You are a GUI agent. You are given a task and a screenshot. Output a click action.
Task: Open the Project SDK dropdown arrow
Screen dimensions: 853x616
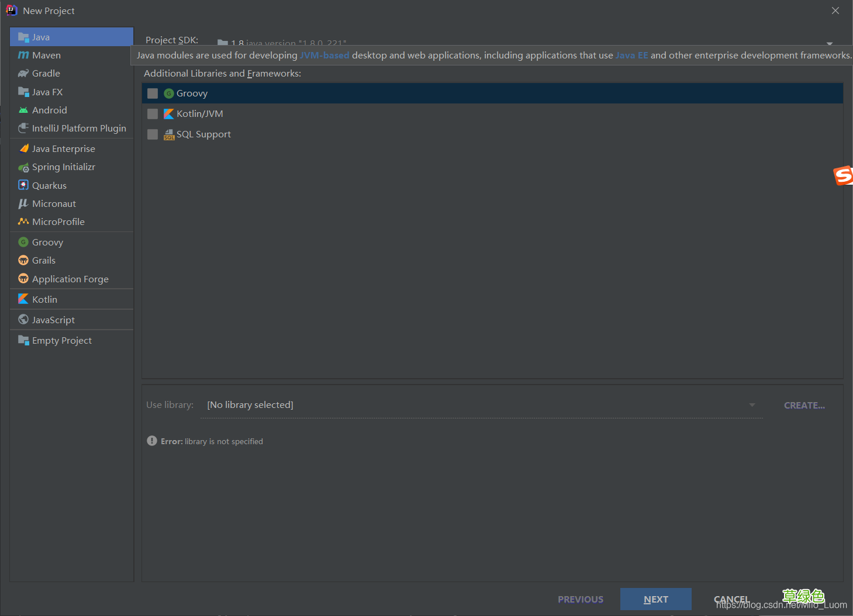829,43
